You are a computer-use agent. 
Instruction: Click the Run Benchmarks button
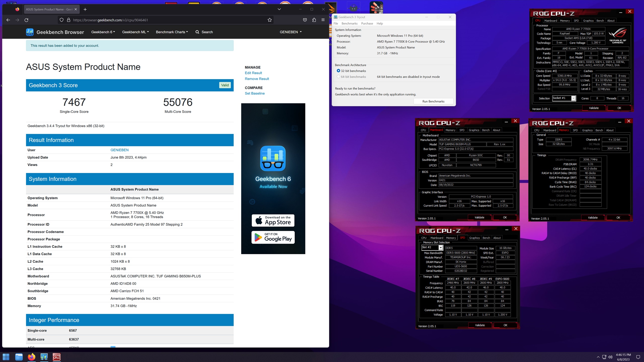click(x=433, y=101)
